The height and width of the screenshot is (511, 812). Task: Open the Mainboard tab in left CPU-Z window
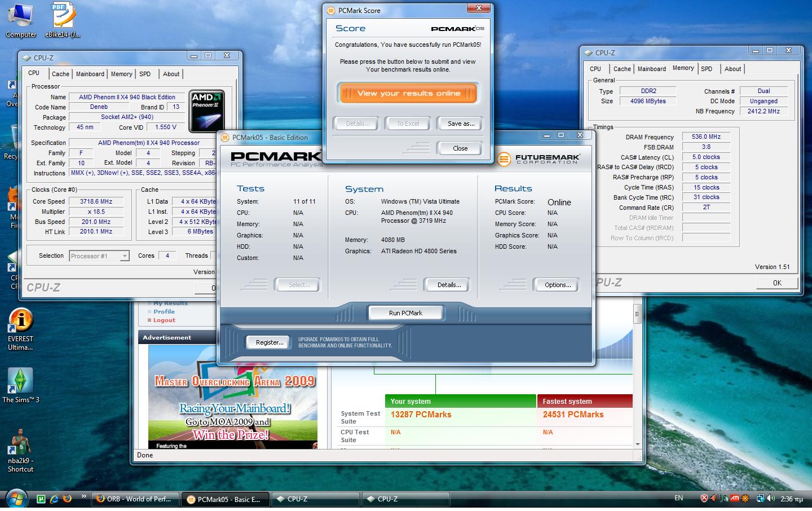pos(90,74)
